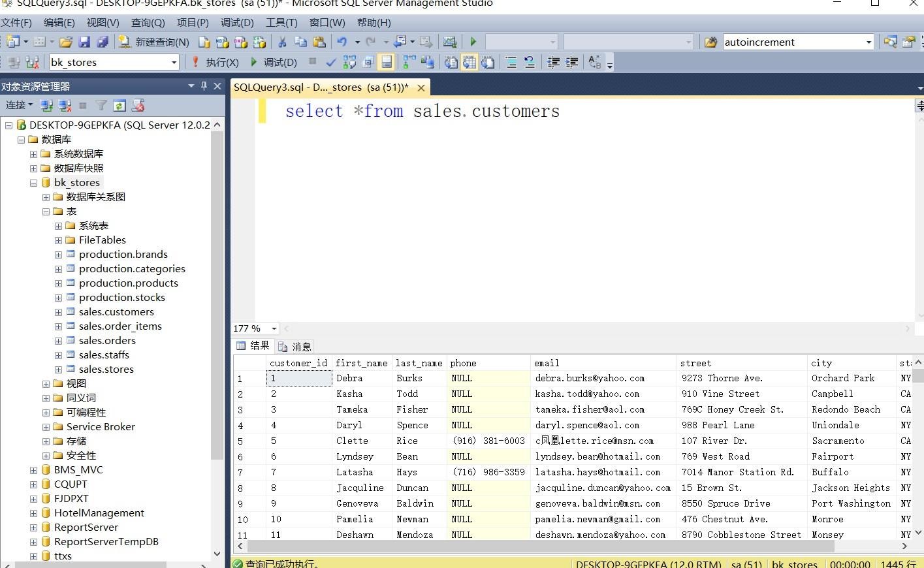The image size is (924, 568).
Task: Click the Open File folder icon
Action: 66,42
